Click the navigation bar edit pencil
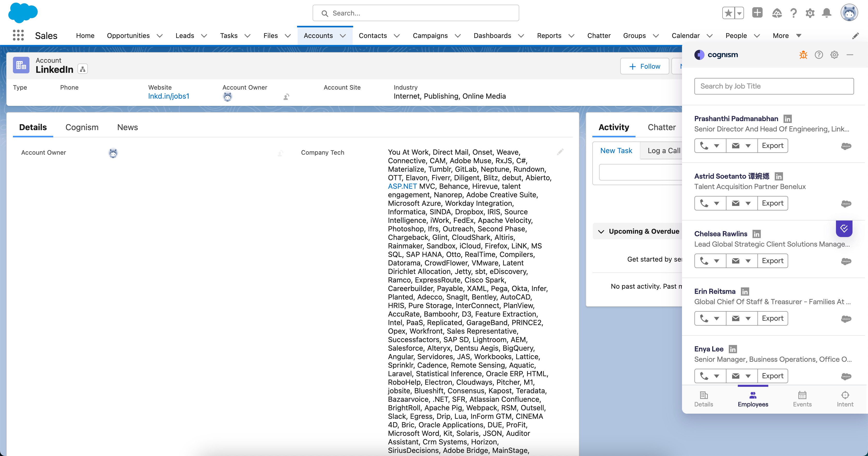The width and height of the screenshot is (868, 456). click(x=856, y=36)
